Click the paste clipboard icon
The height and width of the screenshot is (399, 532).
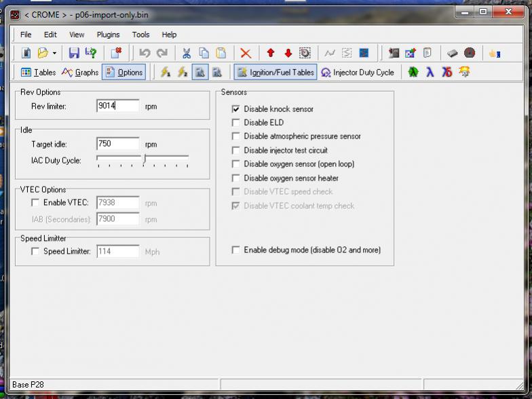(x=221, y=53)
